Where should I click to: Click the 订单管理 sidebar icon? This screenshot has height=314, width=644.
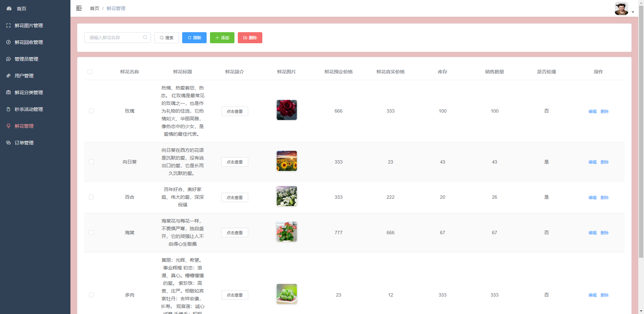8,142
